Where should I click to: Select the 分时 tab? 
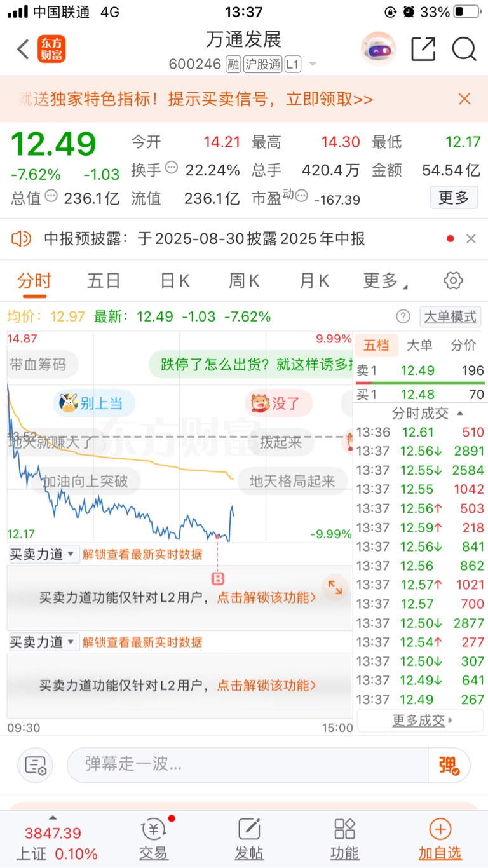point(34,281)
